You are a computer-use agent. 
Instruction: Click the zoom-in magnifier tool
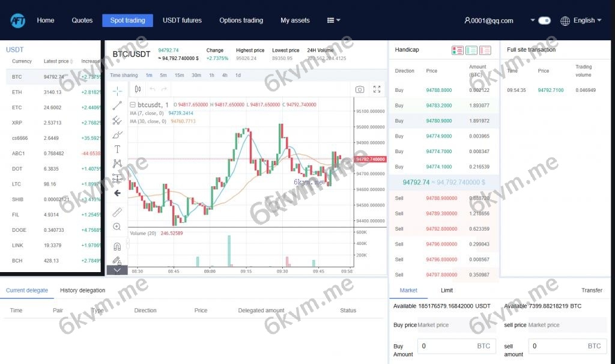tap(117, 226)
